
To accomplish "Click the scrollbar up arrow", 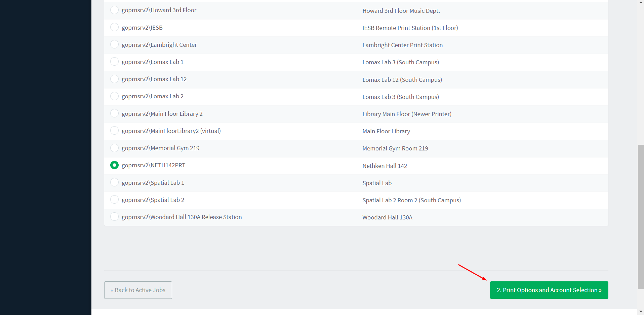I will tap(641, 2).
